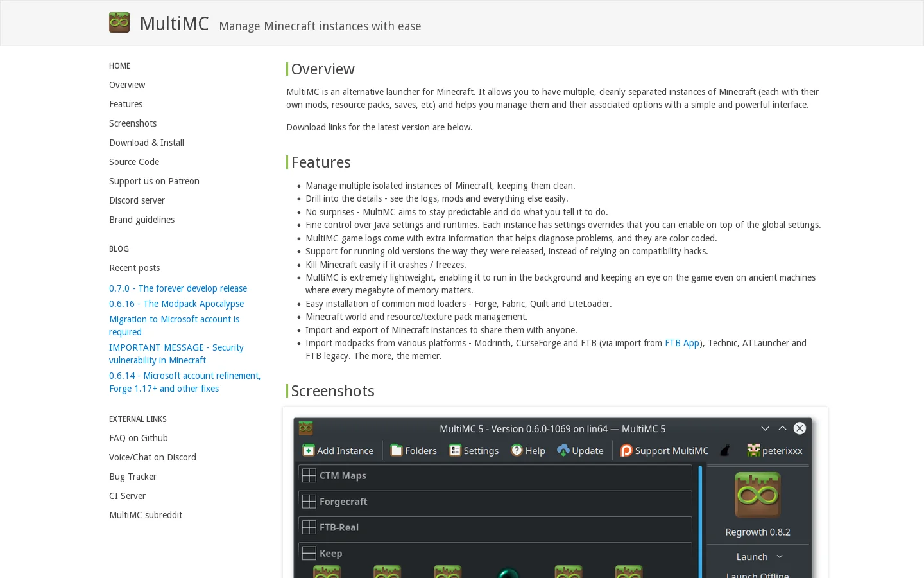Click Settings icon in screenshot toolbar
Image resolution: width=924 pixels, height=578 pixels.
click(x=455, y=450)
